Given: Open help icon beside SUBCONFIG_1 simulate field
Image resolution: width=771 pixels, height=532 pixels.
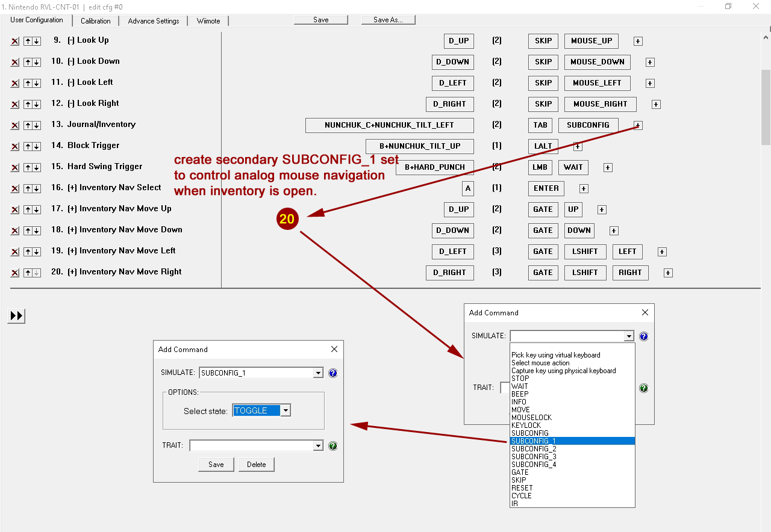Looking at the screenshot, I should tap(333, 373).
